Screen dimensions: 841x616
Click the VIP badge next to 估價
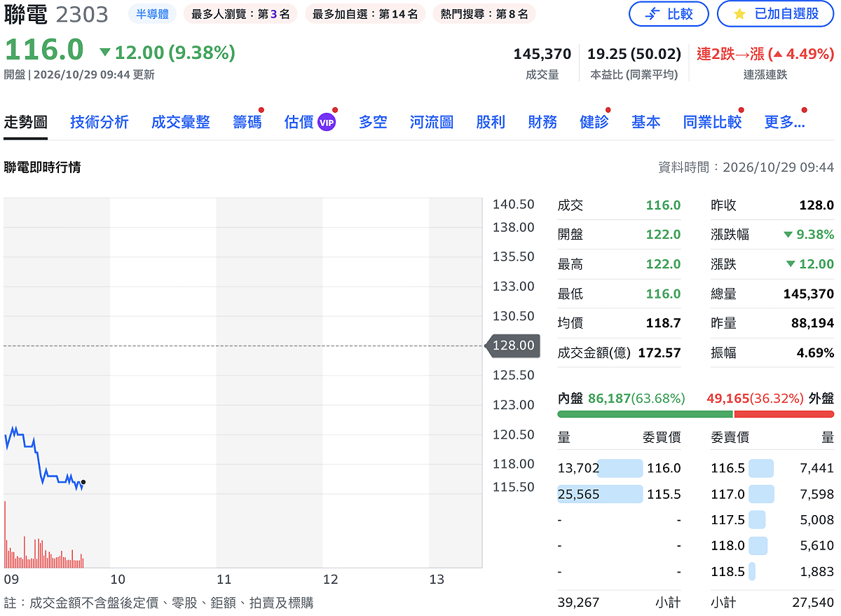(327, 122)
